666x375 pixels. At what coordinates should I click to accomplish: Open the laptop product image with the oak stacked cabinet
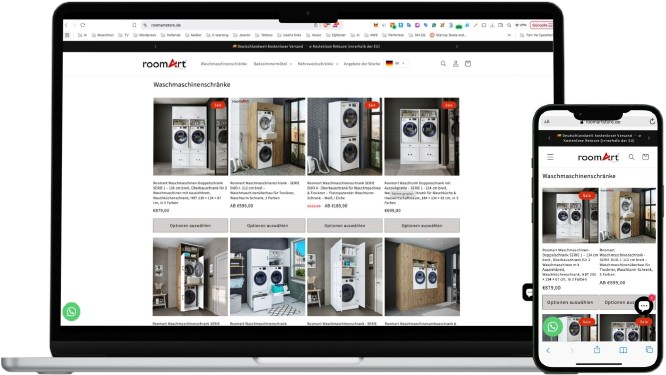click(x=268, y=136)
